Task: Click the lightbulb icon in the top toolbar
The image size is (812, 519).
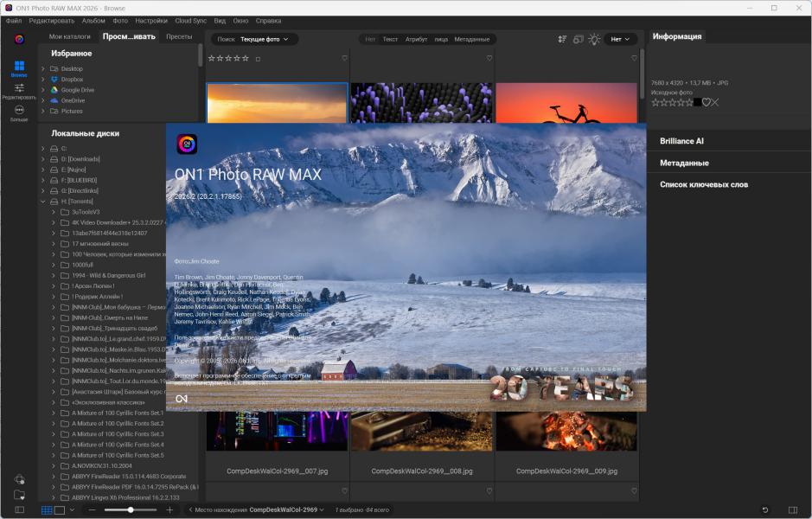Action: click(x=594, y=39)
